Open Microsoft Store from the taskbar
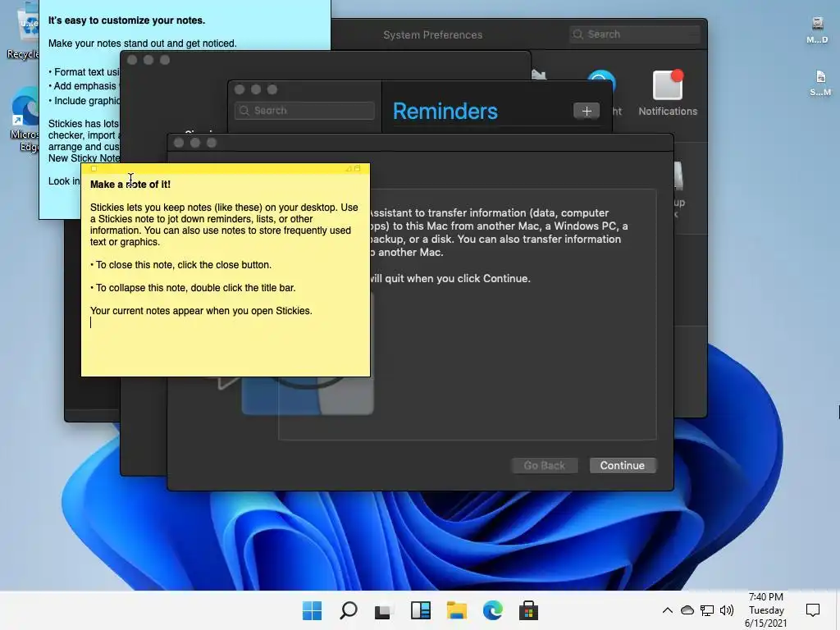 coord(528,610)
